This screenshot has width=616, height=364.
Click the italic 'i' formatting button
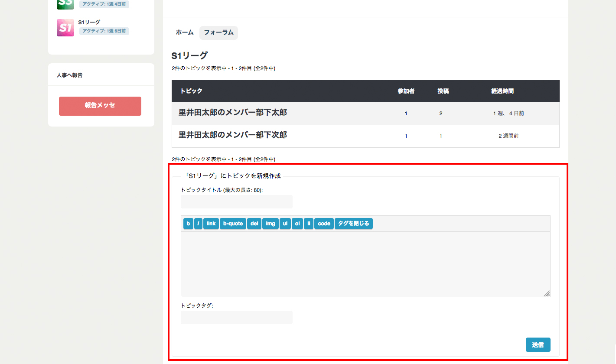coord(198,224)
